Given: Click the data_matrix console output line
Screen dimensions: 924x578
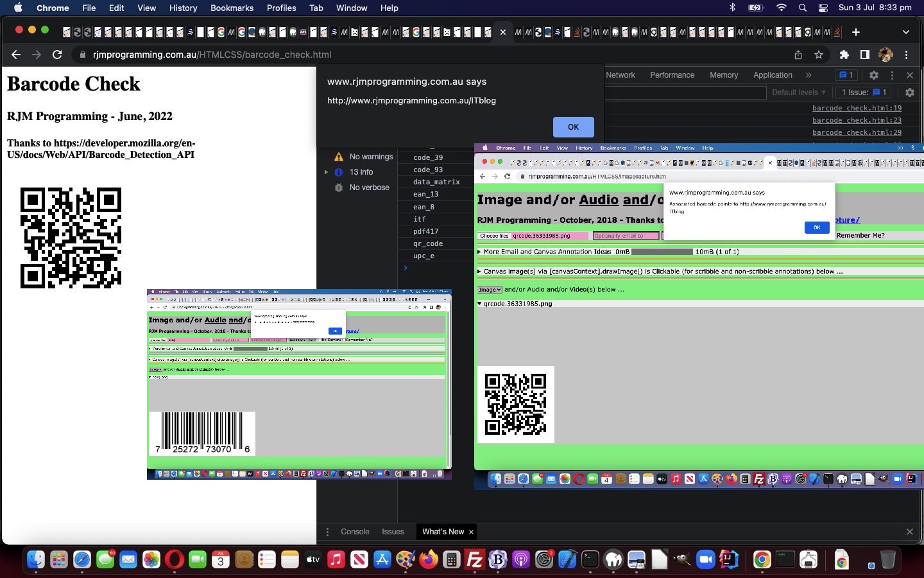Looking at the screenshot, I should [x=436, y=182].
